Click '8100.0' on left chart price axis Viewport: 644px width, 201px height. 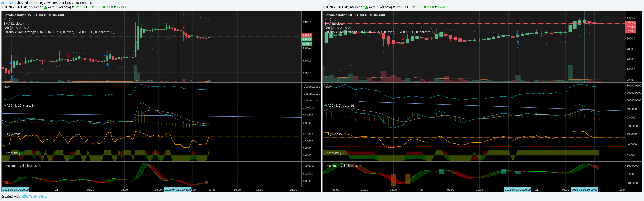[307, 60]
